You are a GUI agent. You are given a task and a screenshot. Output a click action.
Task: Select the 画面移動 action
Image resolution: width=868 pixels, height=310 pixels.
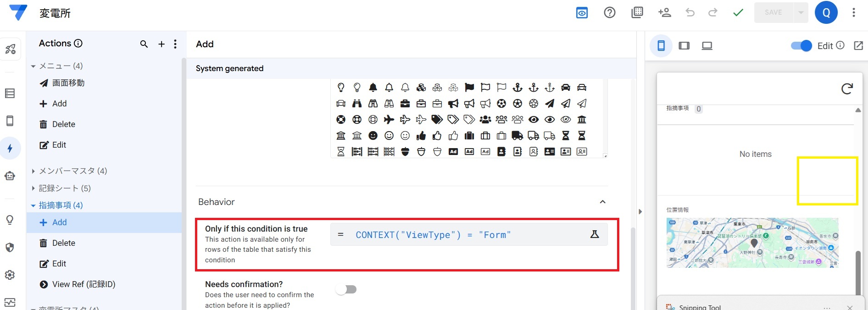pos(68,83)
